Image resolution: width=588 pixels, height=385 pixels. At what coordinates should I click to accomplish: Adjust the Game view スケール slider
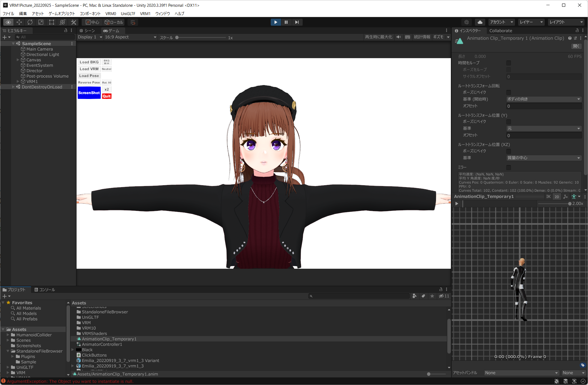tap(201, 38)
